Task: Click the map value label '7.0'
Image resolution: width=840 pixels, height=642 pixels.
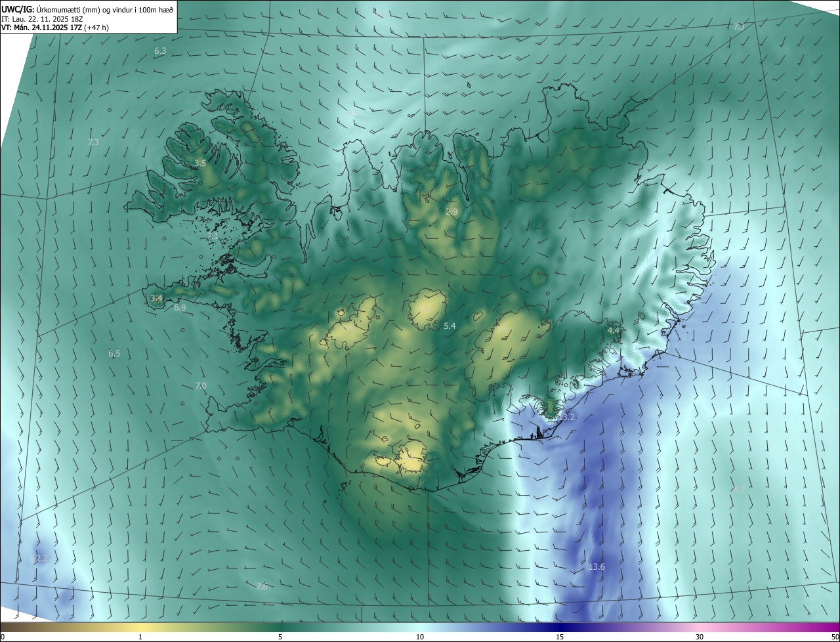Action: coord(201,385)
